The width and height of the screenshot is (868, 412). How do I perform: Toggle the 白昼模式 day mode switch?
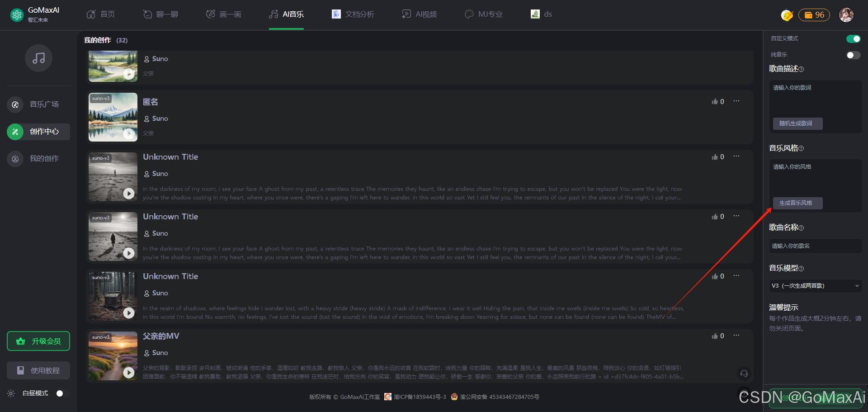pyautogui.click(x=62, y=393)
